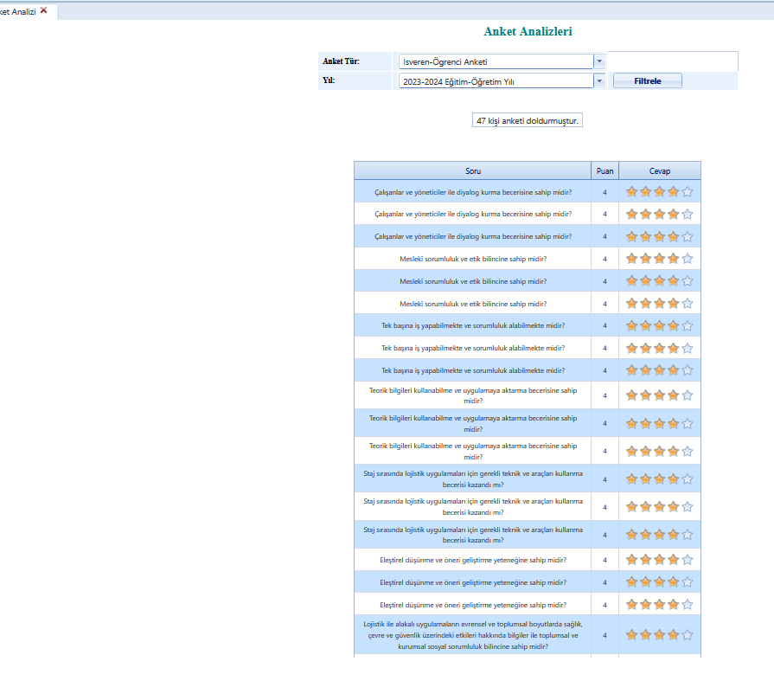Click the 2023-2024 Eğitim-Öğretim Yılı field
774x700 pixels.
pyautogui.click(x=496, y=81)
